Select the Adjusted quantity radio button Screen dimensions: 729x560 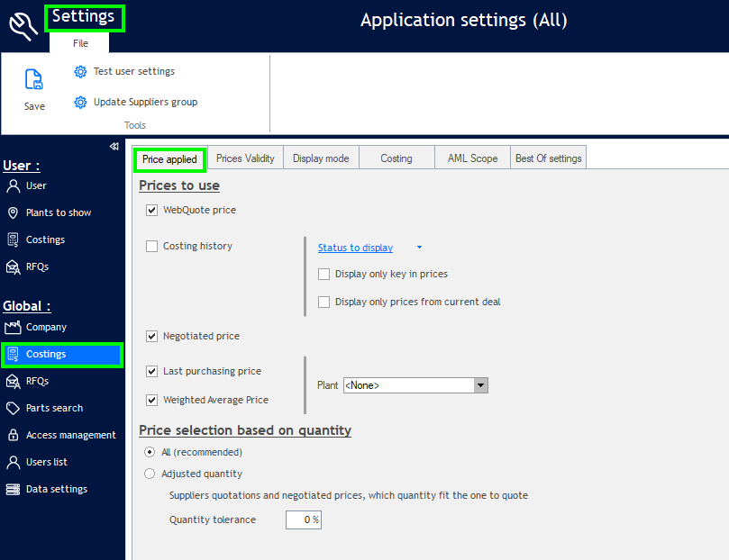pos(150,474)
